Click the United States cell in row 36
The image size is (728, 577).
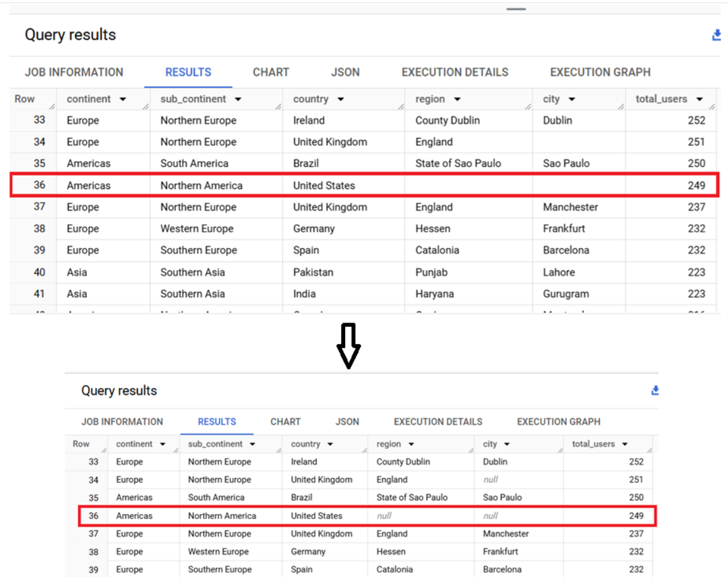pos(323,185)
